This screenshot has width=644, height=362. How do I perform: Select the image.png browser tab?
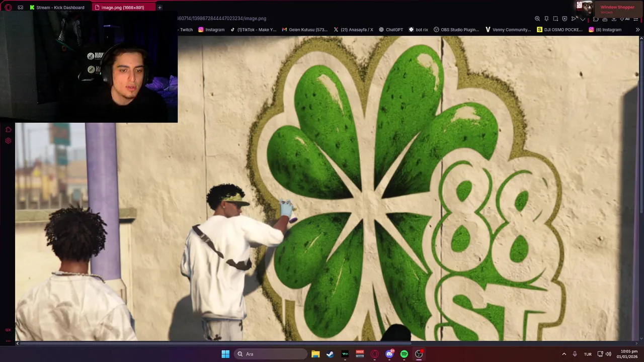click(x=123, y=8)
